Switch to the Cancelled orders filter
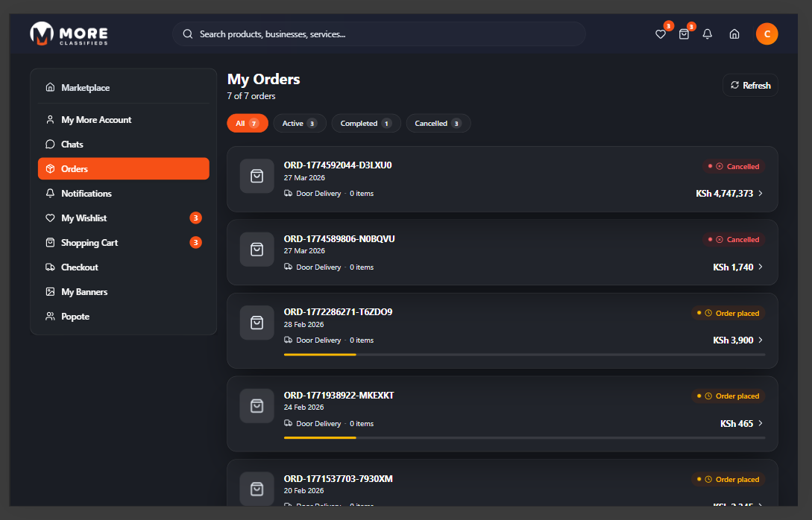The height and width of the screenshot is (520, 812). pyautogui.click(x=438, y=124)
